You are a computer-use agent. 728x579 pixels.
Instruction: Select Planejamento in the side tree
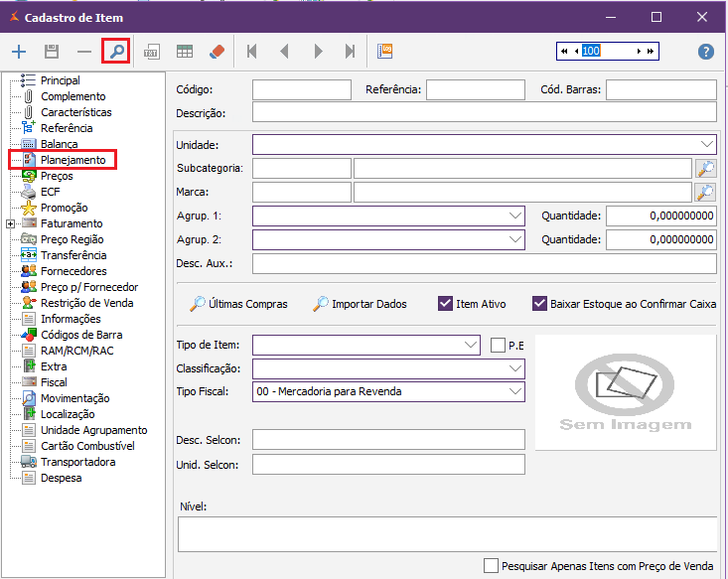coord(73,160)
